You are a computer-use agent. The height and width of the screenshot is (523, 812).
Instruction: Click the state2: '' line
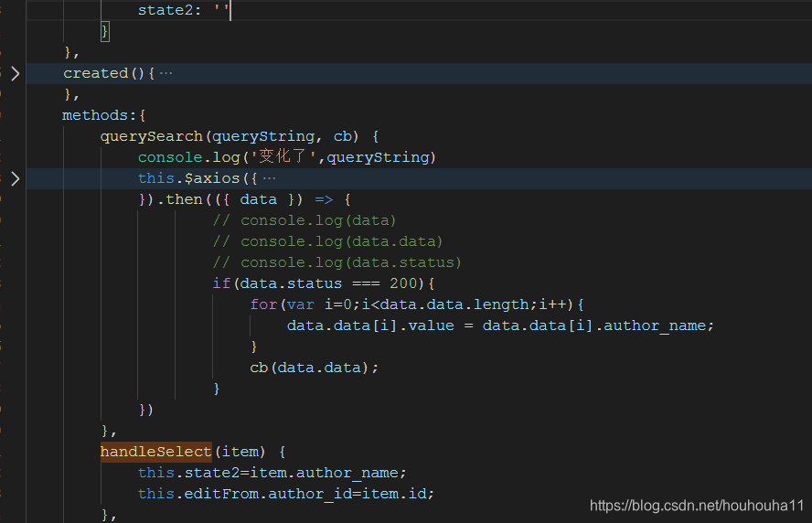[x=184, y=10]
